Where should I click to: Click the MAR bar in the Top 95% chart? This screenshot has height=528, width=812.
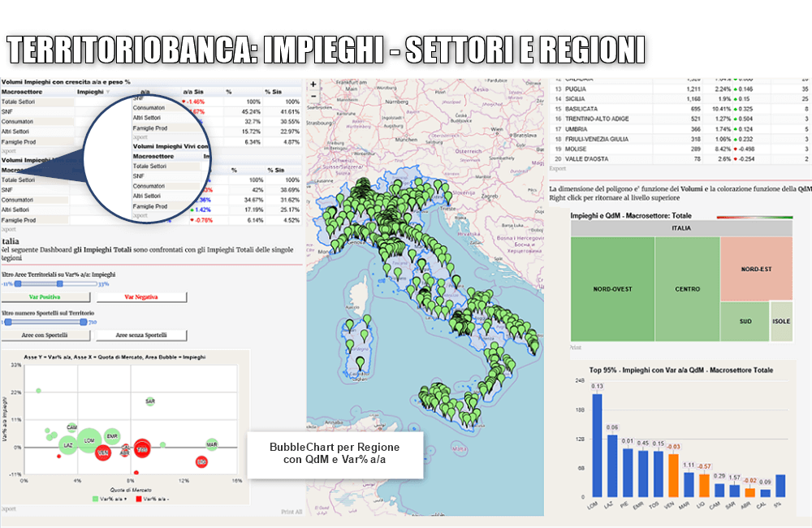[x=689, y=484]
